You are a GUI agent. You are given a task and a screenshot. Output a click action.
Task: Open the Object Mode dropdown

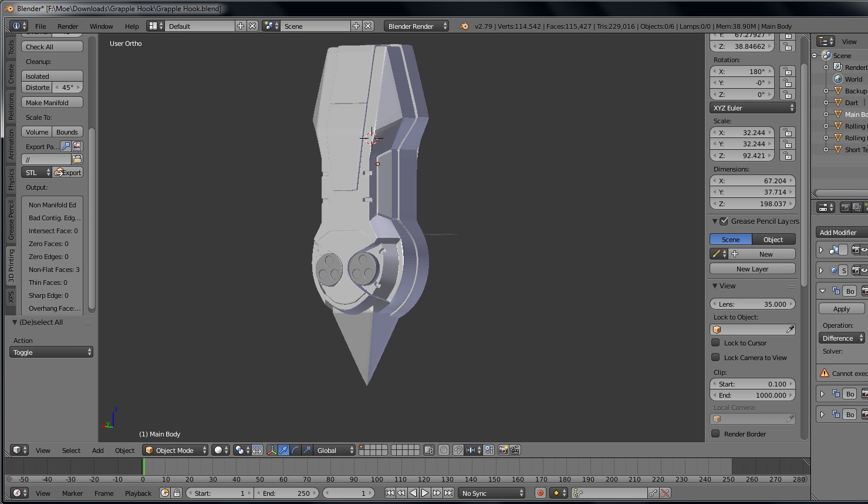[x=175, y=450]
